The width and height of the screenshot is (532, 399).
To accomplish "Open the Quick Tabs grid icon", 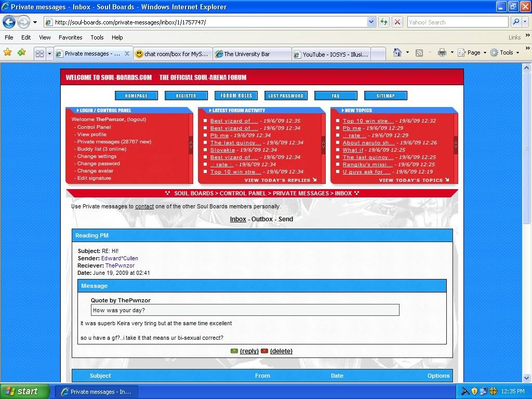I will coord(39,54).
